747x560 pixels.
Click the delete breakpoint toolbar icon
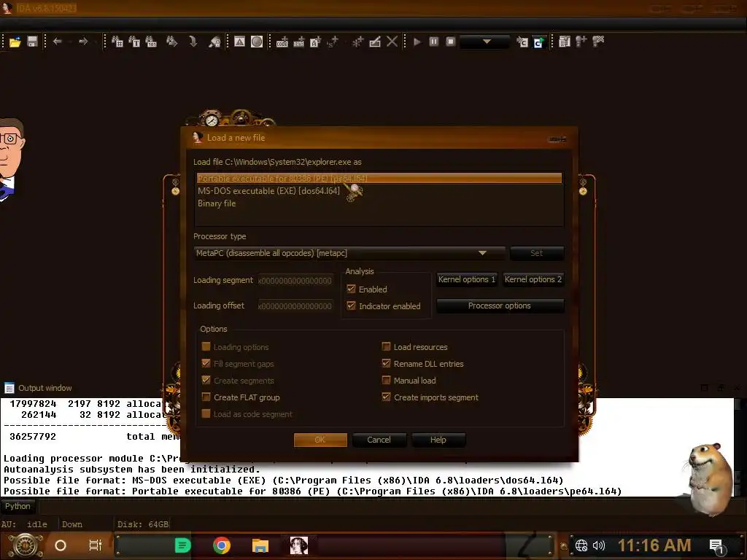(x=598, y=42)
